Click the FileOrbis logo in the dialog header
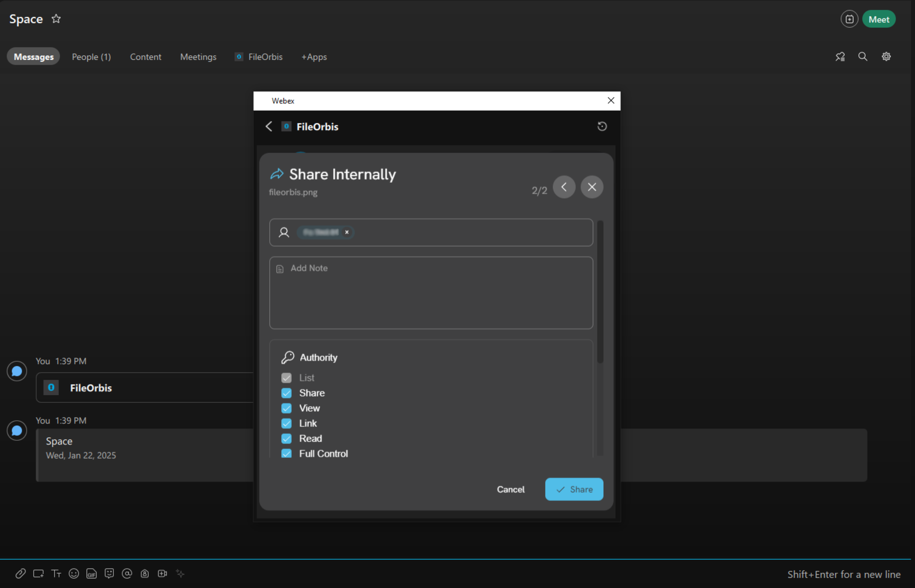The height and width of the screenshot is (588, 915). coord(286,126)
